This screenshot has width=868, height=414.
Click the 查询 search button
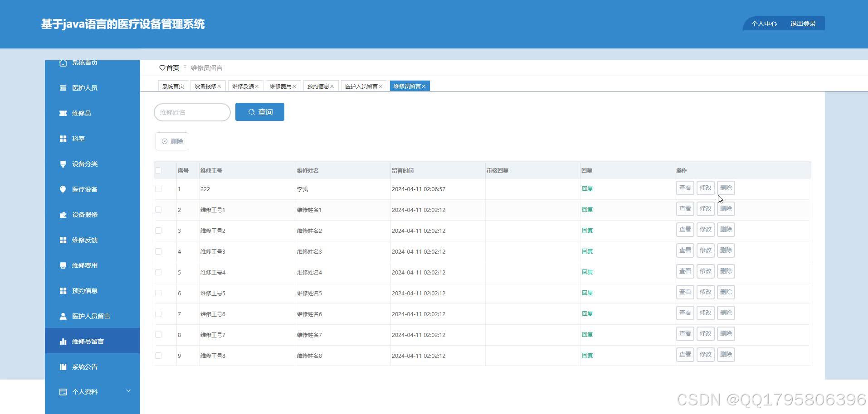(x=260, y=112)
